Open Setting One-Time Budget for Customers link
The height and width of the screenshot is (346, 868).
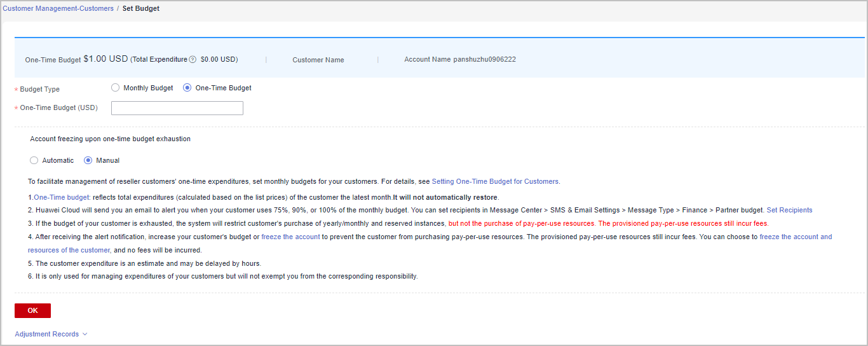(x=495, y=181)
